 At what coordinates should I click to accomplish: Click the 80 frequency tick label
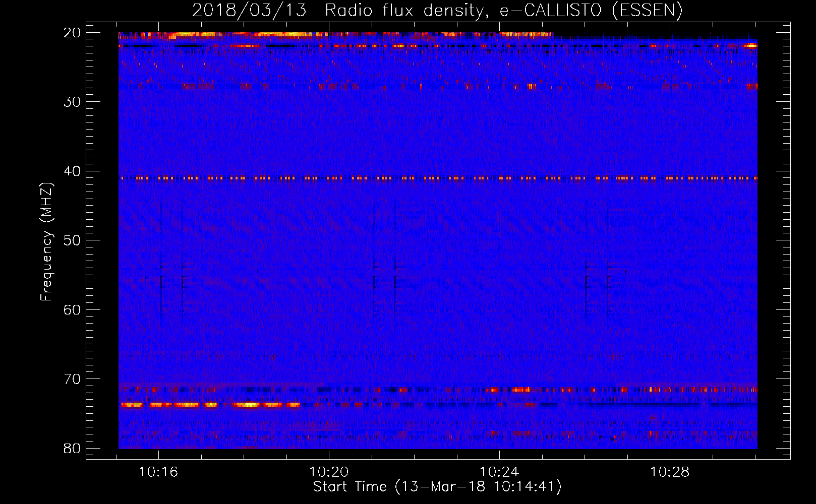pyautogui.click(x=72, y=448)
